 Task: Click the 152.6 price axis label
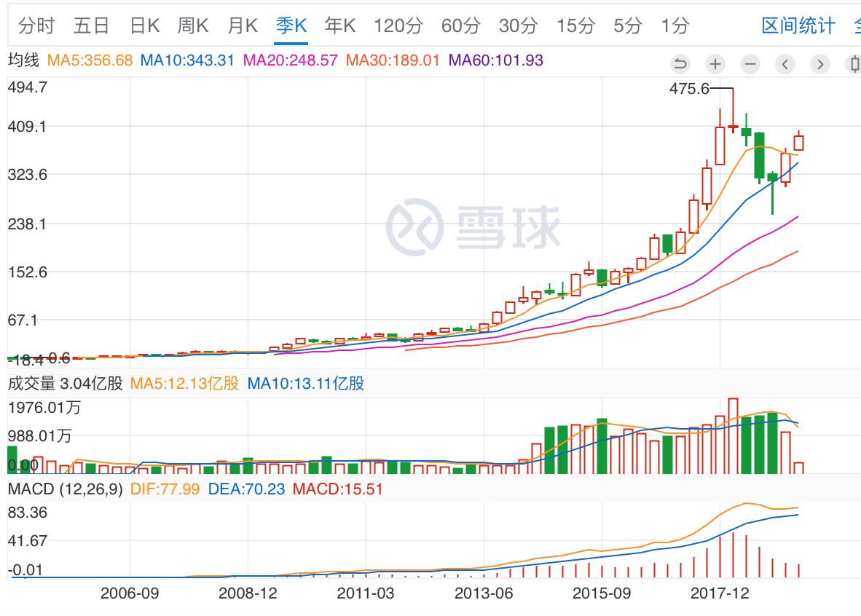(28, 272)
